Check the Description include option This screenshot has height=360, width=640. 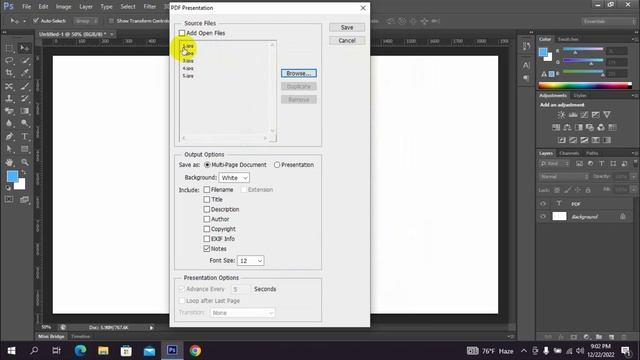(x=207, y=209)
